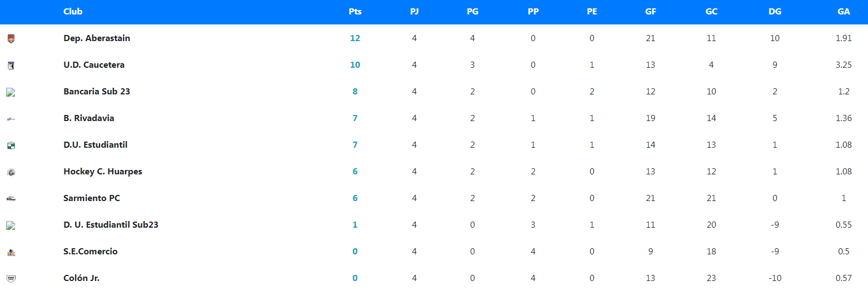Click the DG column header

coord(775,12)
